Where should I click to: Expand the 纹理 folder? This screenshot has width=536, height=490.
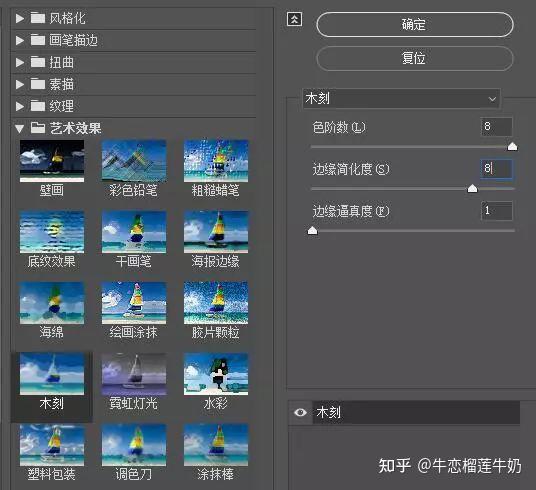point(20,106)
